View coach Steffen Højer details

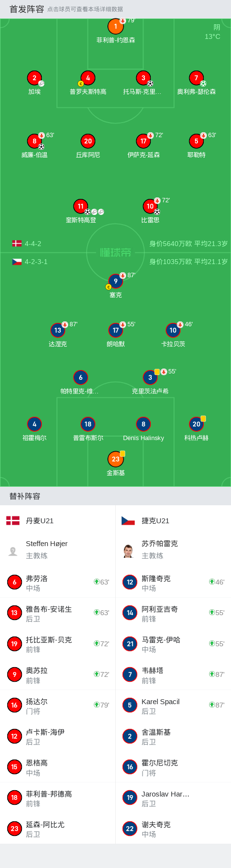[58, 549]
